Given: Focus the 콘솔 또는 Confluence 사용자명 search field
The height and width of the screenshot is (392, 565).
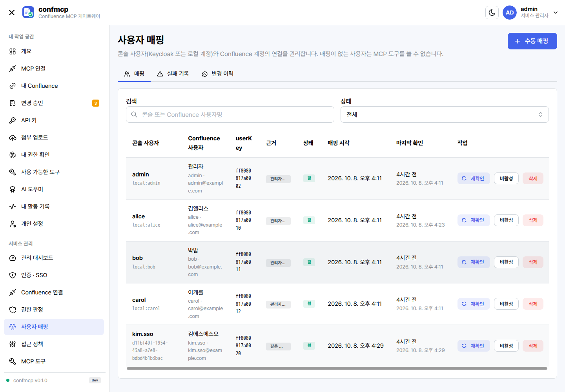Looking at the screenshot, I should tap(230, 114).
